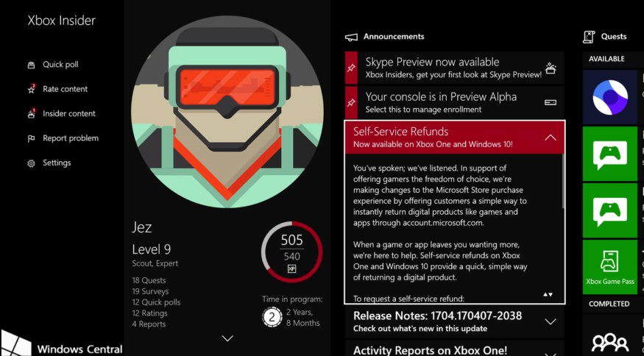
Task: Click the Scout, Expert rank text
Action: [155, 263]
